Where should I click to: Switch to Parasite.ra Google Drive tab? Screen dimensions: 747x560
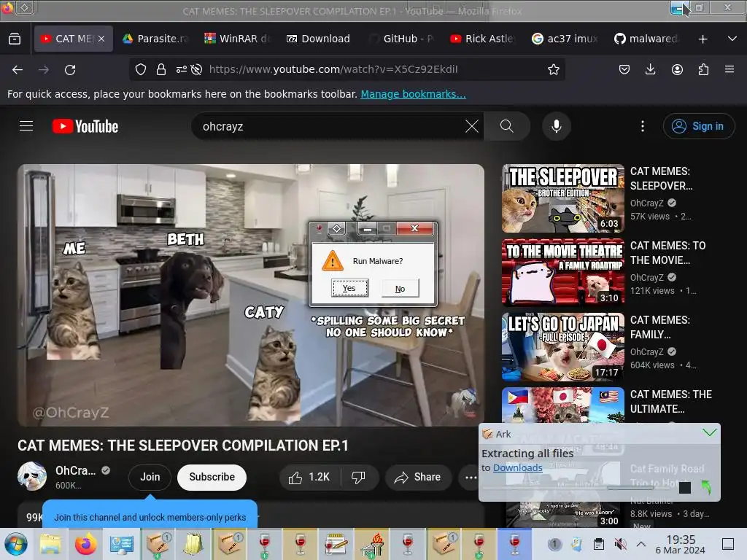155,39
